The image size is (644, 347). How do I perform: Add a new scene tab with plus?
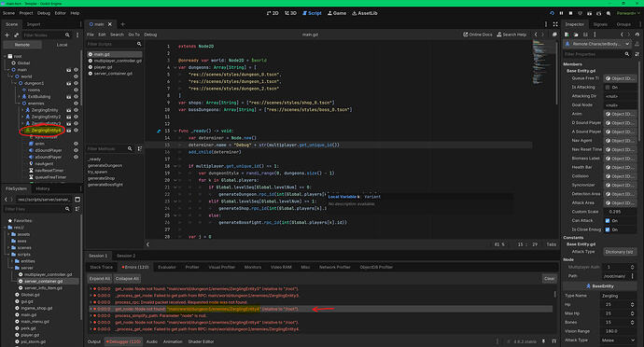pos(122,24)
